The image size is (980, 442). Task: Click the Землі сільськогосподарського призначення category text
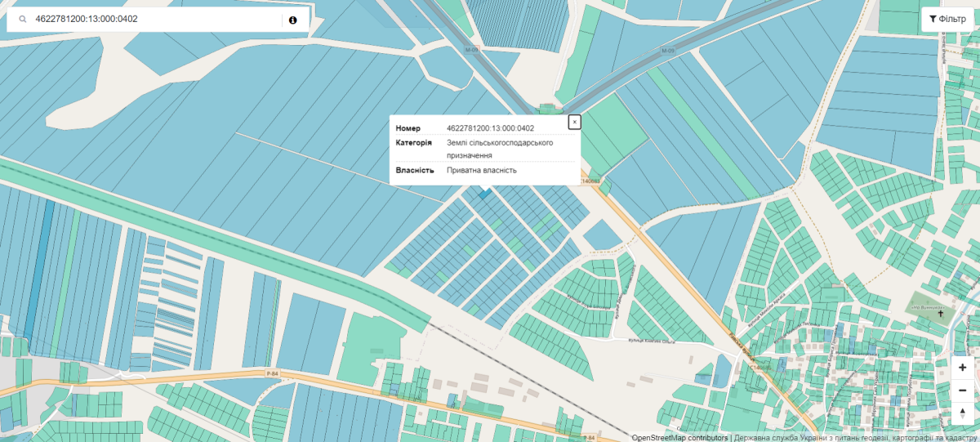[500, 148]
